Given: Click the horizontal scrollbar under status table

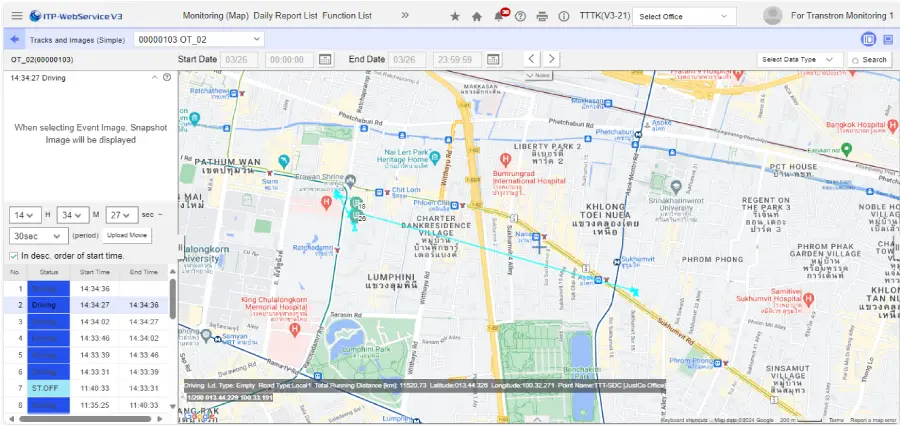Looking at the screenshot, I should [84, 419].
